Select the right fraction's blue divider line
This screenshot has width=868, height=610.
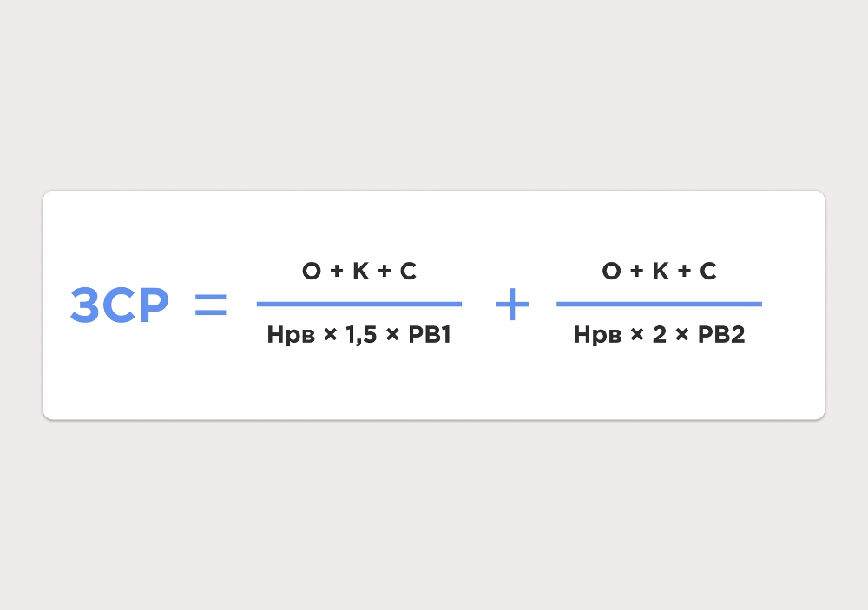point(660,304)
